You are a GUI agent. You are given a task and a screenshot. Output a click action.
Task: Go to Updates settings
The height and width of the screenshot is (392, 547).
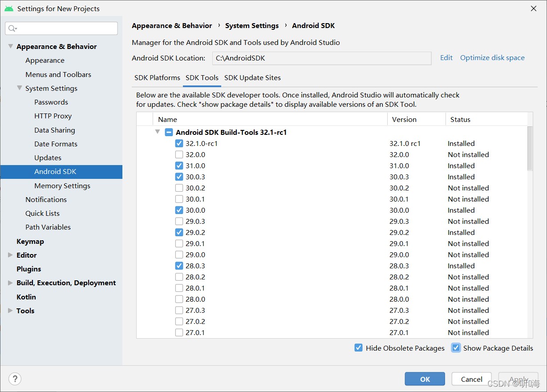48,158
